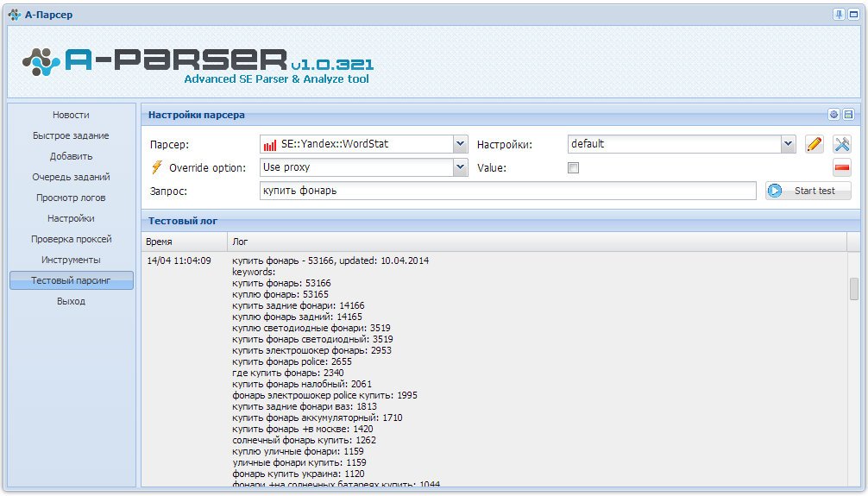Click log line где купить фонарь: 2340
This screenshot has height=496, width=868.
pyautogui.click(x=288, y=374)
